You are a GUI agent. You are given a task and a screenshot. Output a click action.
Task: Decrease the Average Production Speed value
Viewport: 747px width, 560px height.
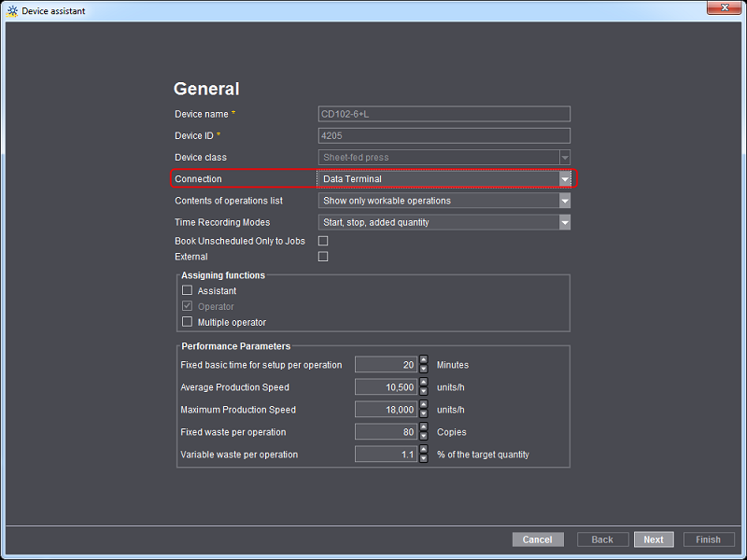point(423,390)
